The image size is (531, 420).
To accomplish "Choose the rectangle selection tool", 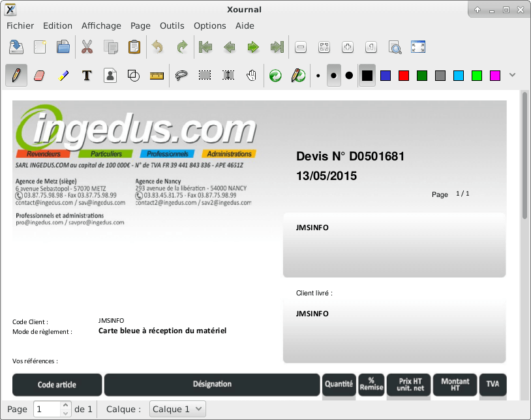I will point(205,75).
